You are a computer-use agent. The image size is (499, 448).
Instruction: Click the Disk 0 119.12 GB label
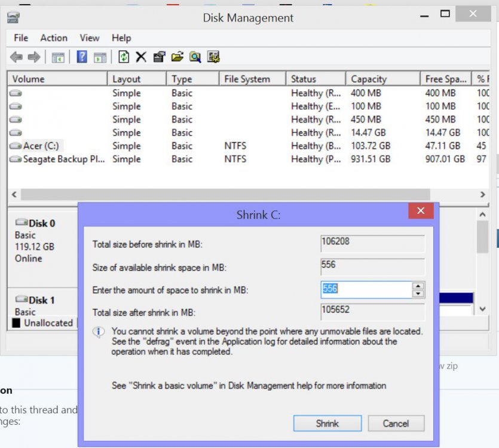[35, 247]
